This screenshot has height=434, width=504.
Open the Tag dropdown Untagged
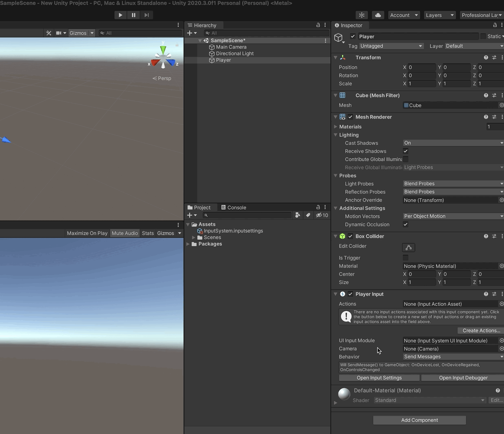[x=391, y=46]
